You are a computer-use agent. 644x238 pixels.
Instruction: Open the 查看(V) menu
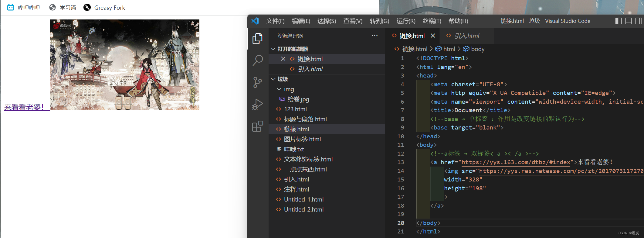[x=353, y=21]
